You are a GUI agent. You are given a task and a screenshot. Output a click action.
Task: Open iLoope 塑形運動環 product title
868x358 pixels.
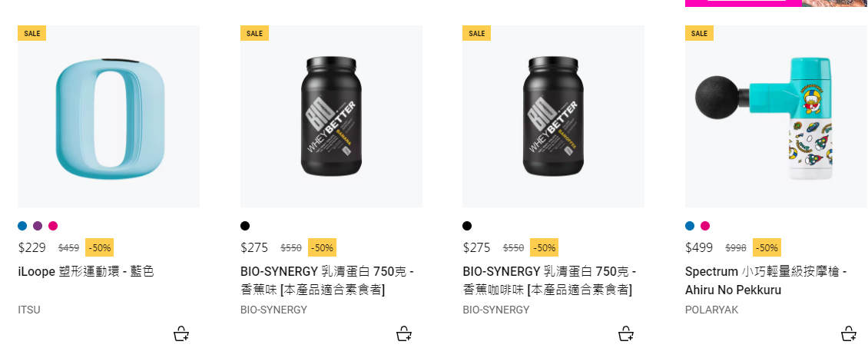[85, 271]
